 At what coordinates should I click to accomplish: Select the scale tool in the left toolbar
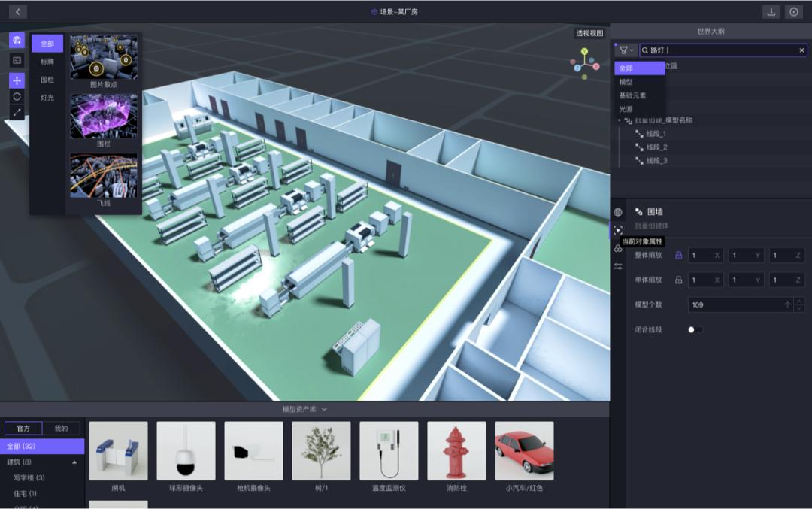tap(17, 114)
